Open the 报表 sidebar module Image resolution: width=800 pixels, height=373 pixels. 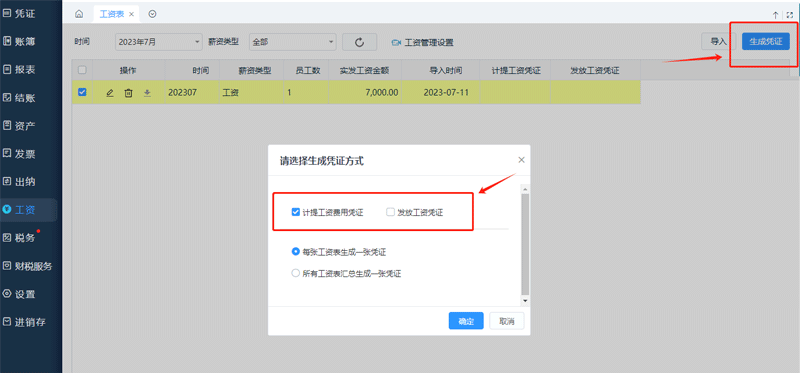pos(19,70)
